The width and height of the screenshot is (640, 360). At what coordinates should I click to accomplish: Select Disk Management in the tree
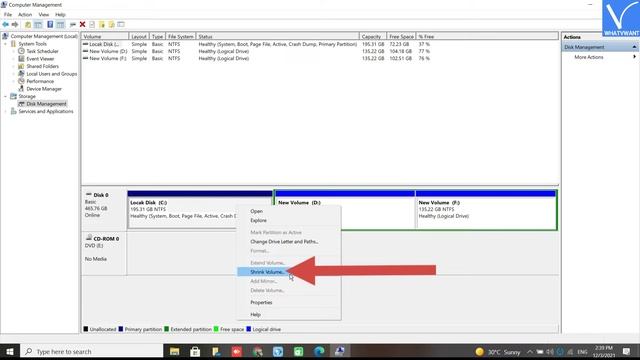click(46, 104)
